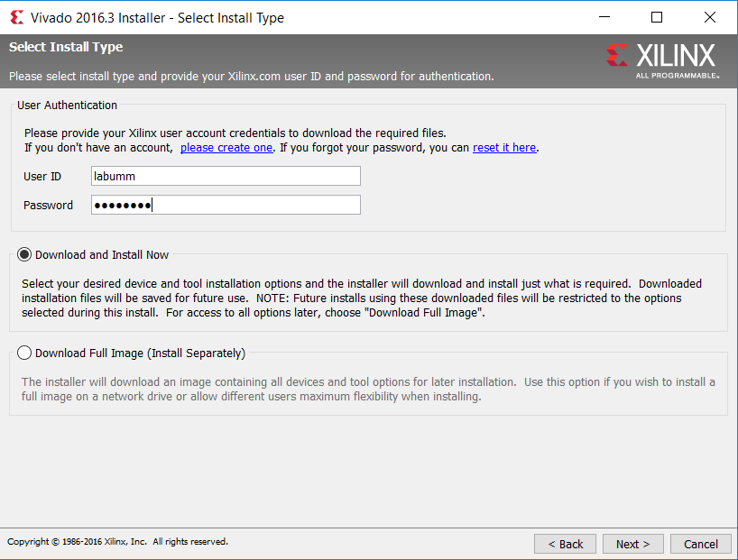Screen dimensions: 738x560
Task: Select Download Full Image radio button
Action: [24, 353]
